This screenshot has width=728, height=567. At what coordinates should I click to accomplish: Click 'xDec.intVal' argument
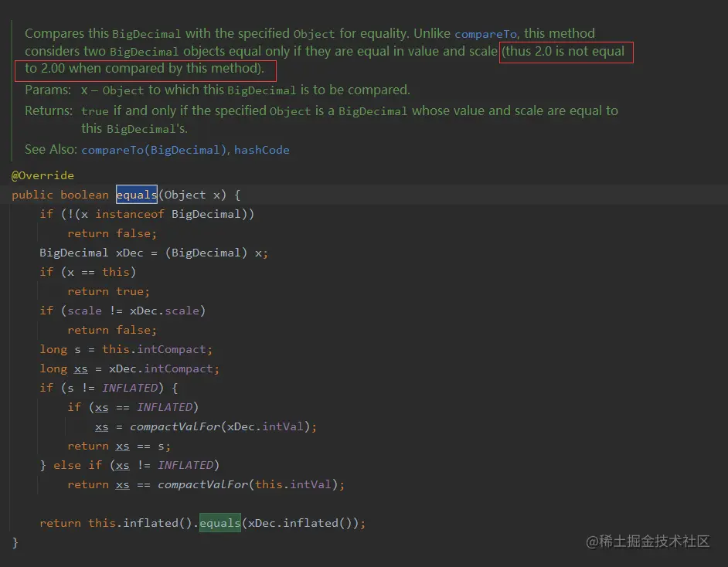point(265,427)
